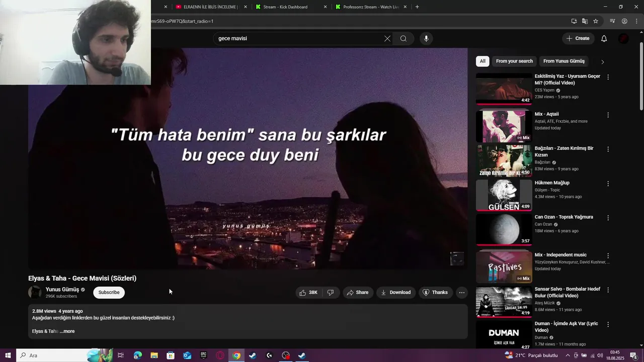
Task: Clear the search box with the X icon
Action: click(387, 39)
